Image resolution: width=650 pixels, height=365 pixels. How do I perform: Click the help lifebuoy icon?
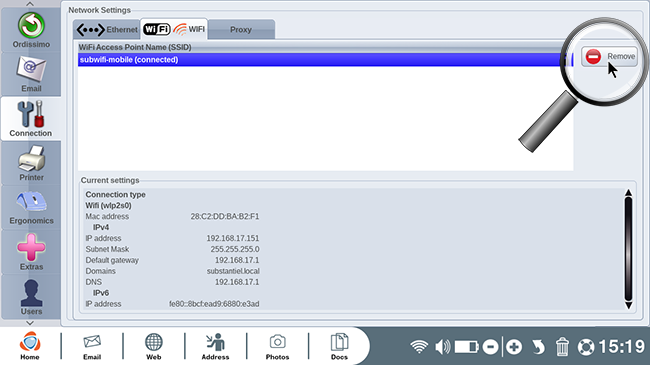point(586,347)
